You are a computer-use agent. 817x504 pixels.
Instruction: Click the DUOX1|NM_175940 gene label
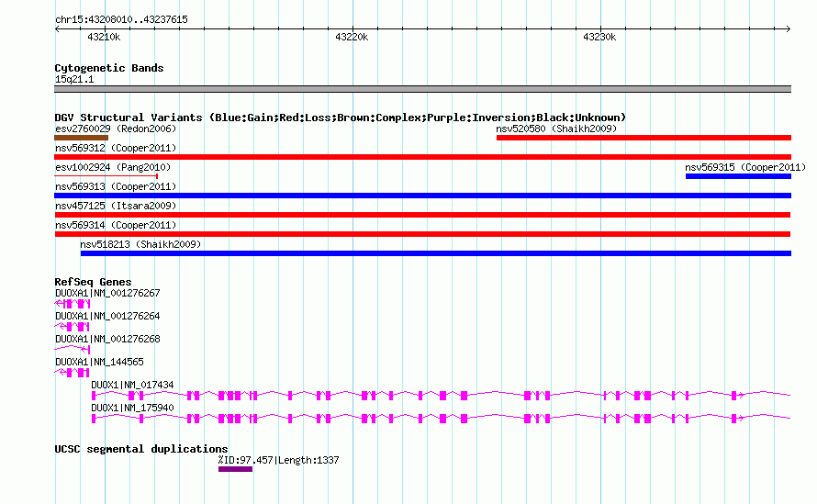[132, 408]
